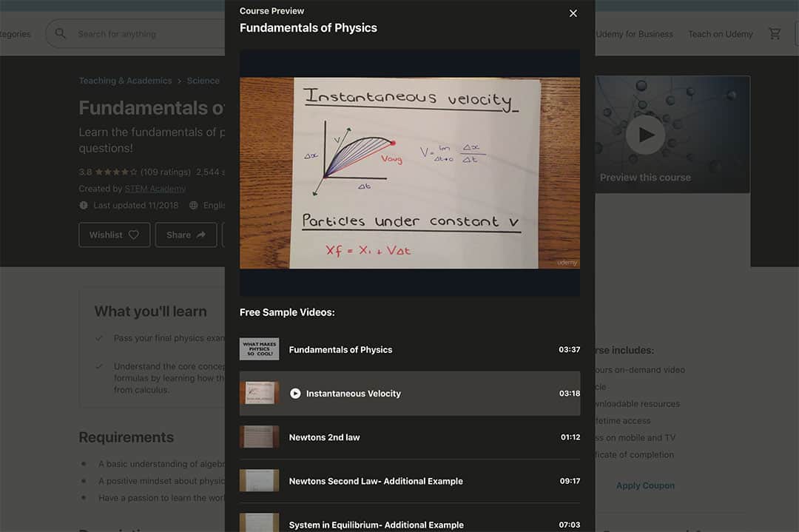Click the search magnifier icon

click(60, 33)
